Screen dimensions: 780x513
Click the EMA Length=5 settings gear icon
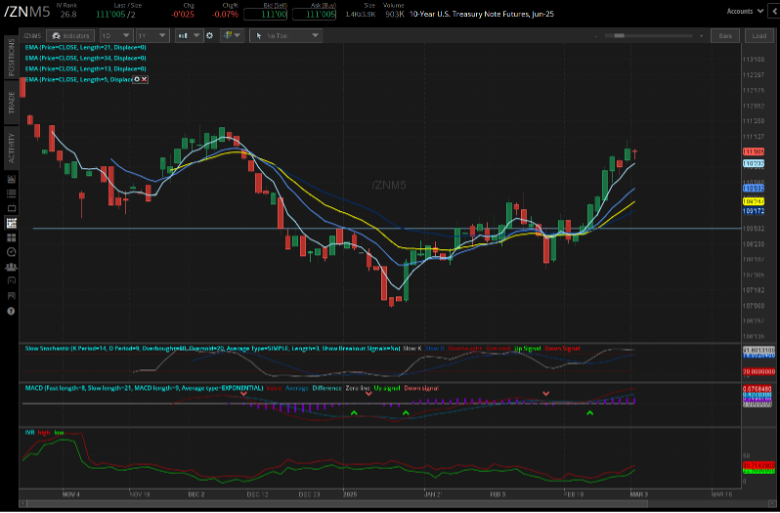137,80
